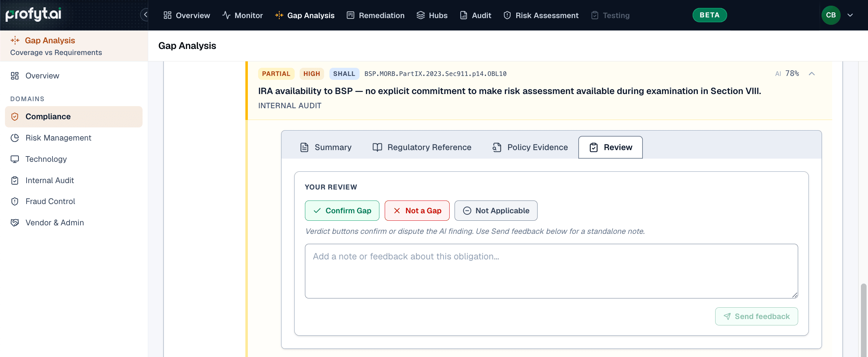The width and height of the screenshot is (868, 357).
Task: Click the Review clipboard-check icon
Action: coord(594,147)
